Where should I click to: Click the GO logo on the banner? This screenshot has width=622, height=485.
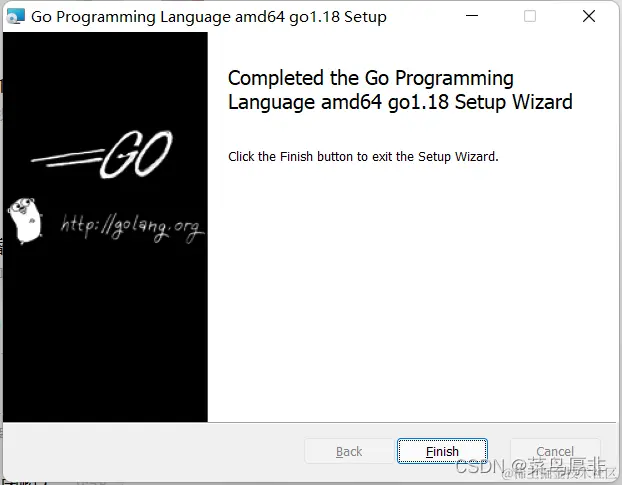click(102, 154)
